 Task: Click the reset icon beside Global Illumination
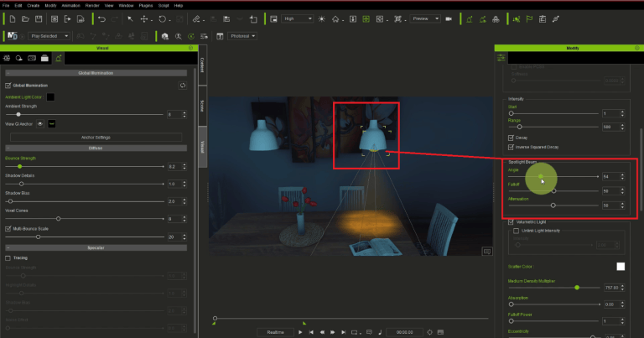pyautogui.click(x=182, y=86)
